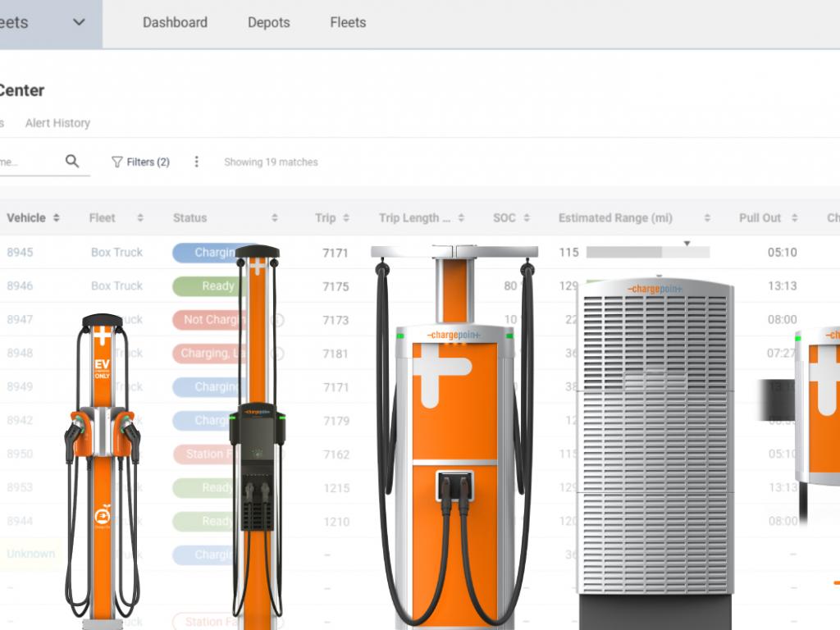This screenshot has height=630, width=840.
Task: Open the three-dot more options menu
Action: (x=197, y=162)
